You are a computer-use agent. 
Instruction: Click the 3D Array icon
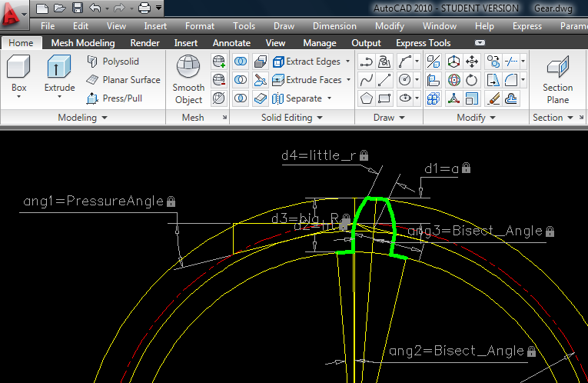click(434, 98)
